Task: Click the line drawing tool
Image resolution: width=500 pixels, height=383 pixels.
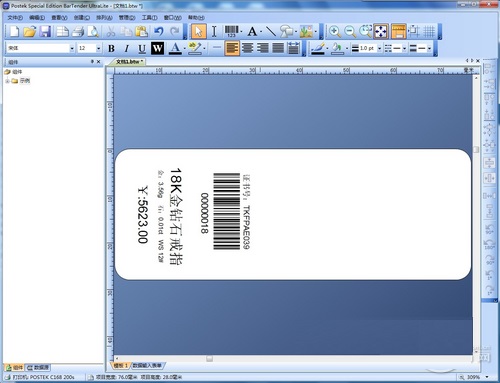Action: click(x=271, y=32)
